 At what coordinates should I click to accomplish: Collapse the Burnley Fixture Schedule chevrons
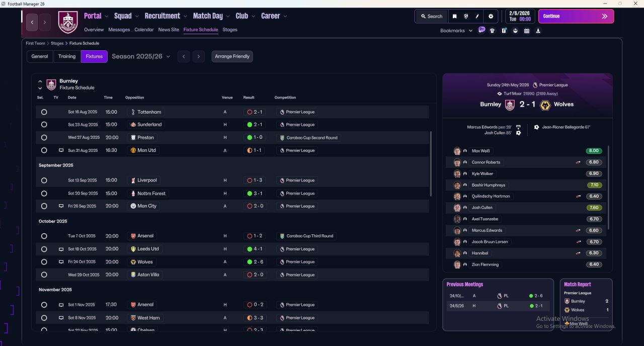pyautogui.click(x=40, y=84)
